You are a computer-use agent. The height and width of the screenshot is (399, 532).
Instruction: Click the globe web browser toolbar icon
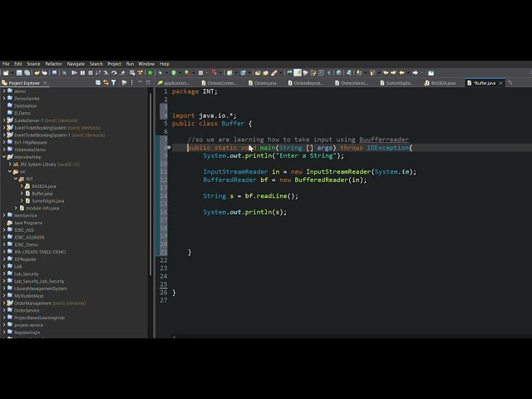point(339,72)
